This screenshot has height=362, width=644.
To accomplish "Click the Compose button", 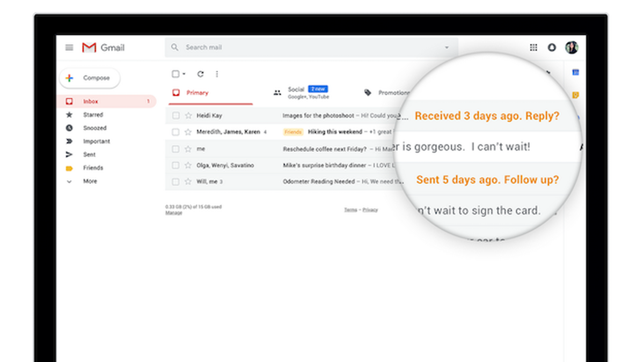I will [x=90, y=78].
